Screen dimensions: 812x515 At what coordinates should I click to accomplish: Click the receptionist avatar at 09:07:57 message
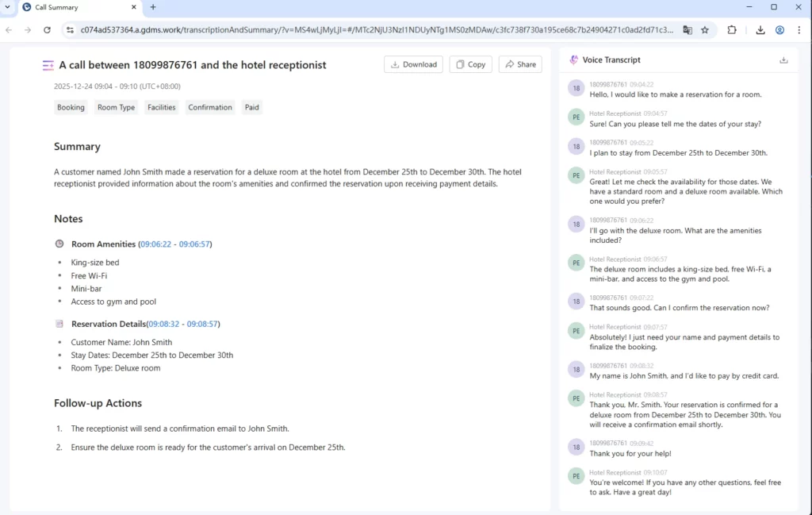(x=576, y=331)
